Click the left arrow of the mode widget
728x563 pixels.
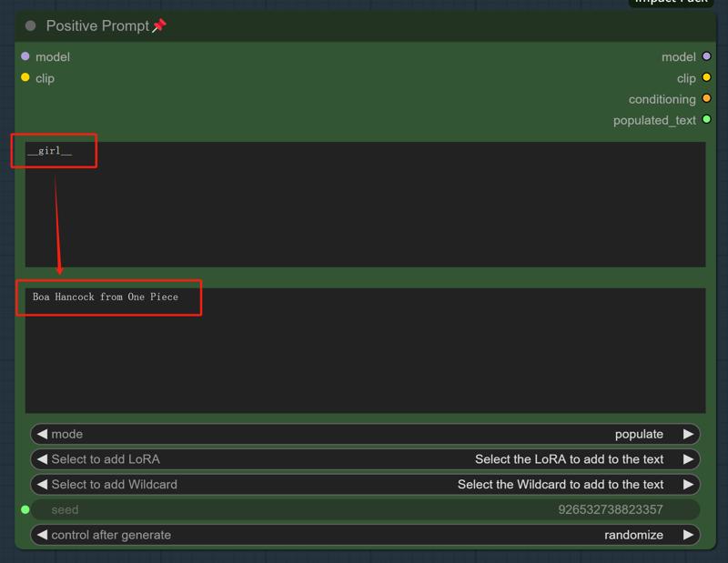pyautogui.click(x=42, y=434)
